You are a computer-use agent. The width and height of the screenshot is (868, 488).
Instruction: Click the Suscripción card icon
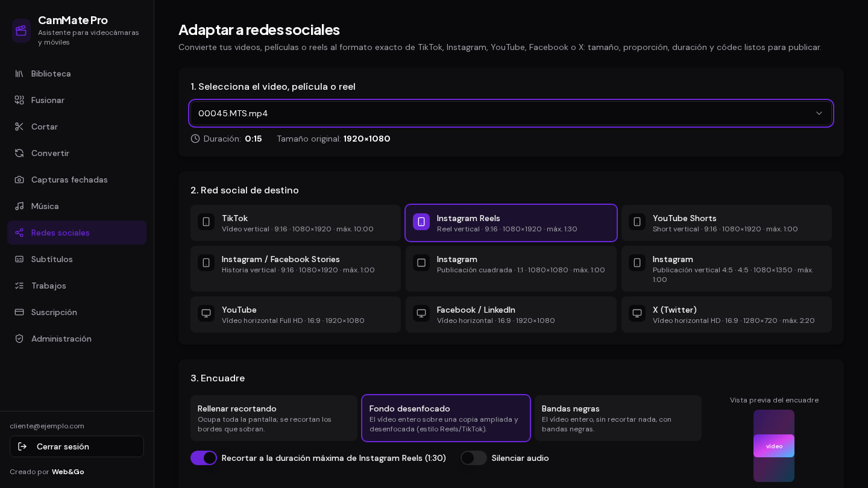click(19, 312)
